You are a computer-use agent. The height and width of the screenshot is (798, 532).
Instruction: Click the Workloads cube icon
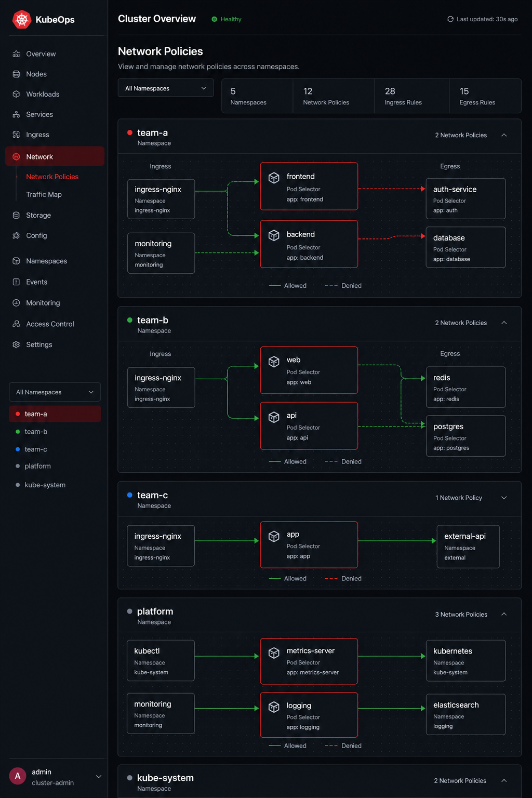(16, 95)
